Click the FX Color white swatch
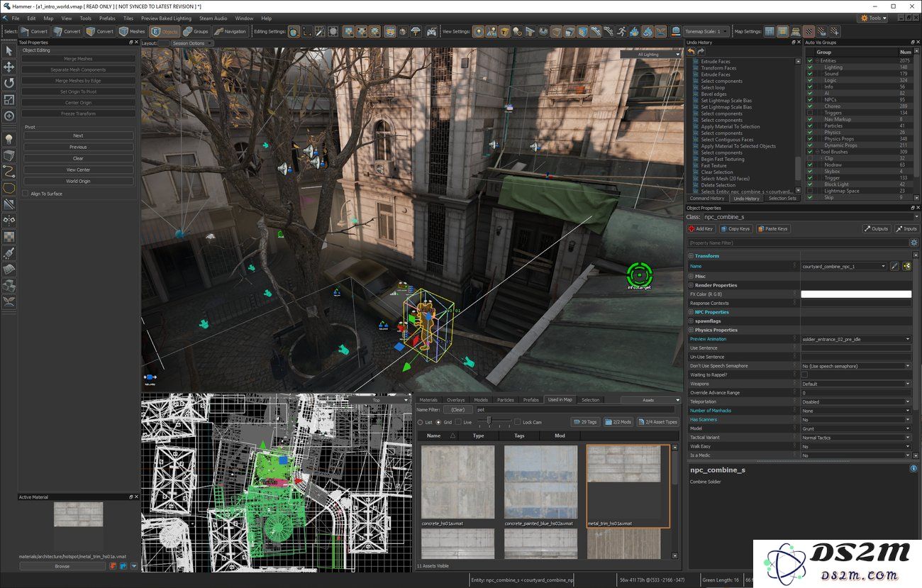The width and height of the screenshot is (922, 588). tap(856, 294)
